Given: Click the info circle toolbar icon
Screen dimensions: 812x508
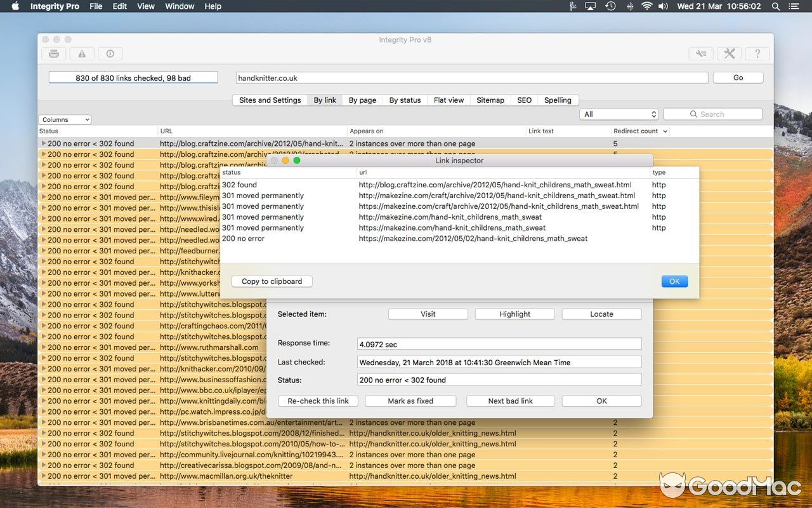Looking at the screenshot, I should click(x=110, y=53).
